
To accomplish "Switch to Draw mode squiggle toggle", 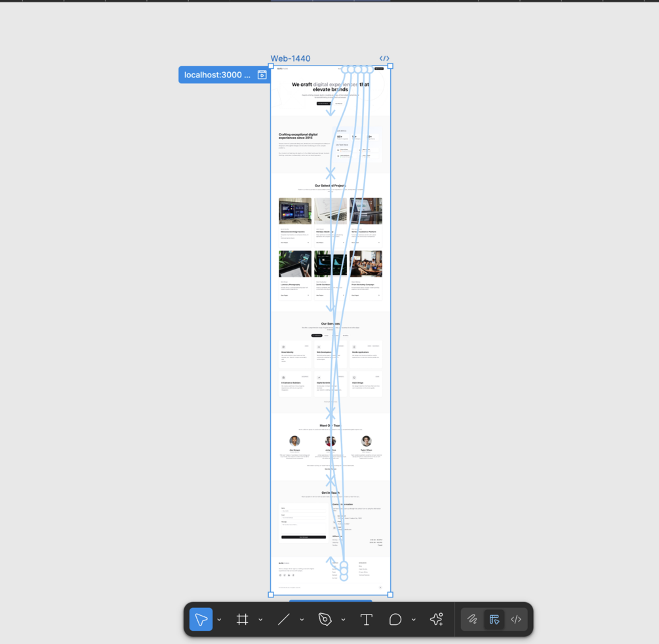I will (x=472, y=619).
